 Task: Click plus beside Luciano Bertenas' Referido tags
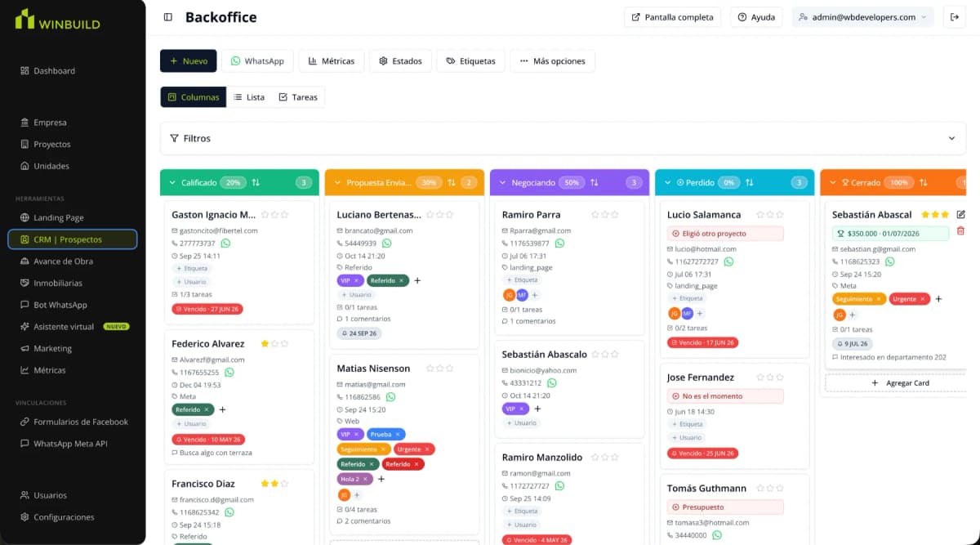point(417,280)
